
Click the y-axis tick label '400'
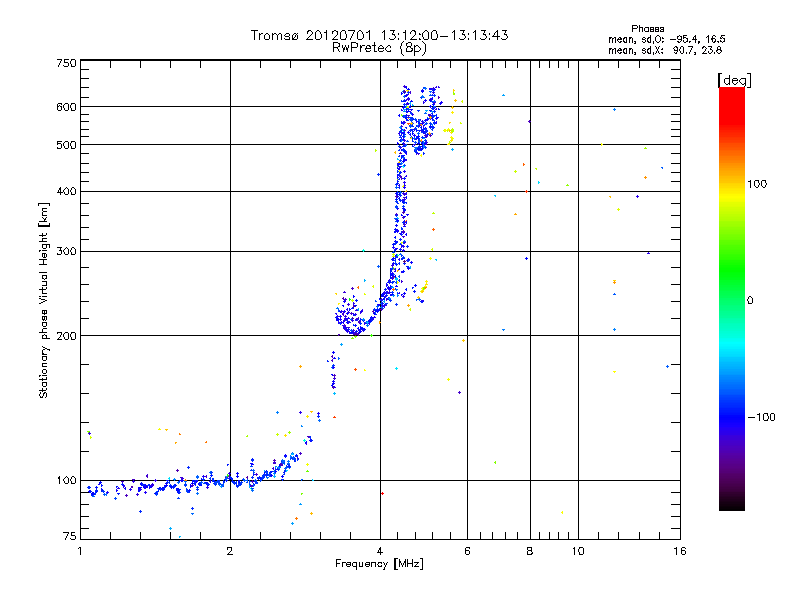[x=67, y=191]
